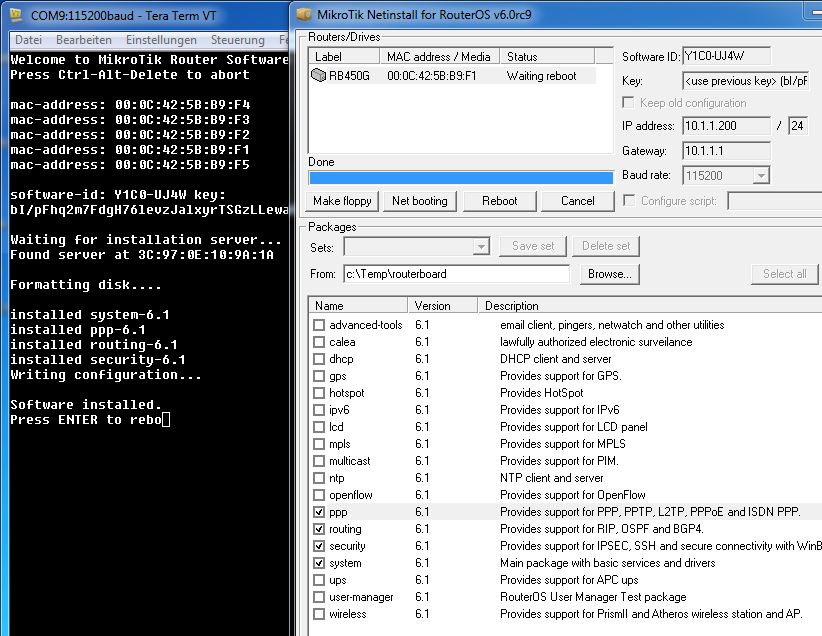This screenshot has width=822, height=636.
Task: Click the Key input field
Action: [x=746, y=81]
